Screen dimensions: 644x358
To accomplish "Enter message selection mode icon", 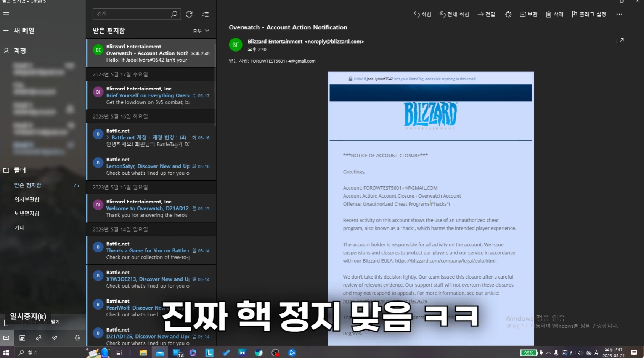I will [205, 14].
